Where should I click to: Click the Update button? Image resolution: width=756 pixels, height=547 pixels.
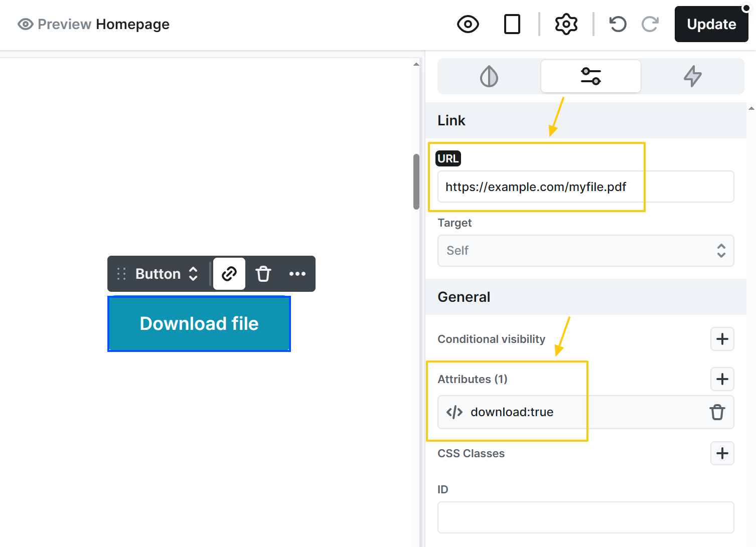point(711,24)
